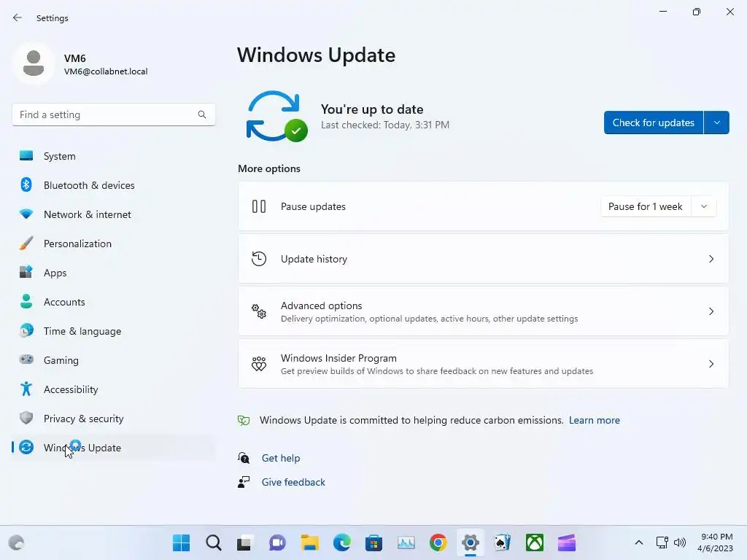Image resolution: width=747 pixels, height=560 pixels.
Task: Open Task View on the taskbar
Action: (245, 542)
